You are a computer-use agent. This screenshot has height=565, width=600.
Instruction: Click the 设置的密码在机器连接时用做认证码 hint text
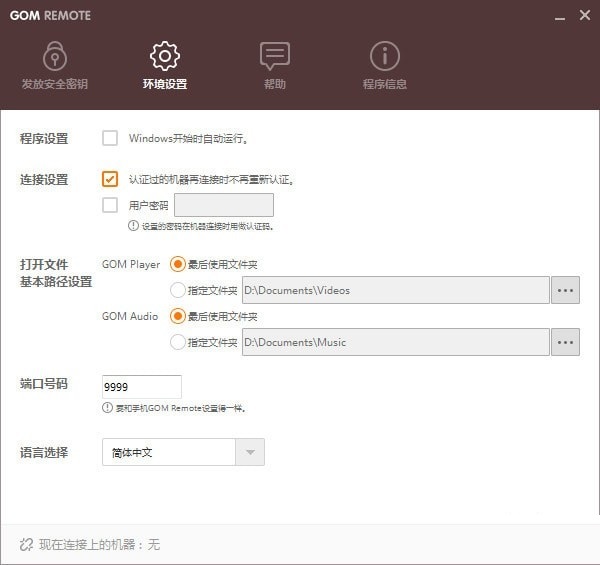[208, 226]
